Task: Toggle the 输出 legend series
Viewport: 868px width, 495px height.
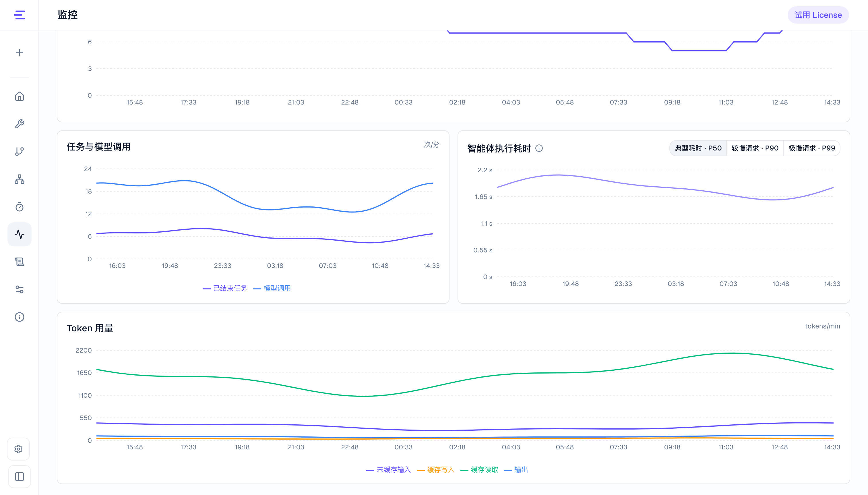Action: [x=516, y=470]
